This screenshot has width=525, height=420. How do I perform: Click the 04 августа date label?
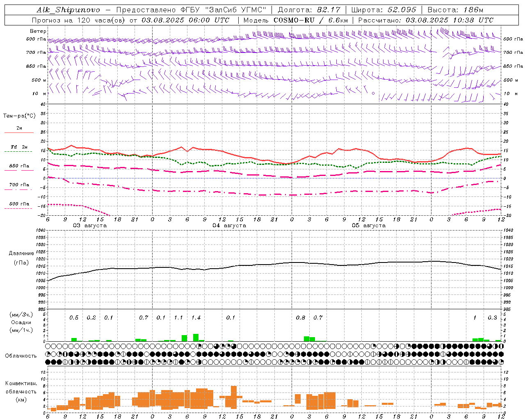point(229,226)
